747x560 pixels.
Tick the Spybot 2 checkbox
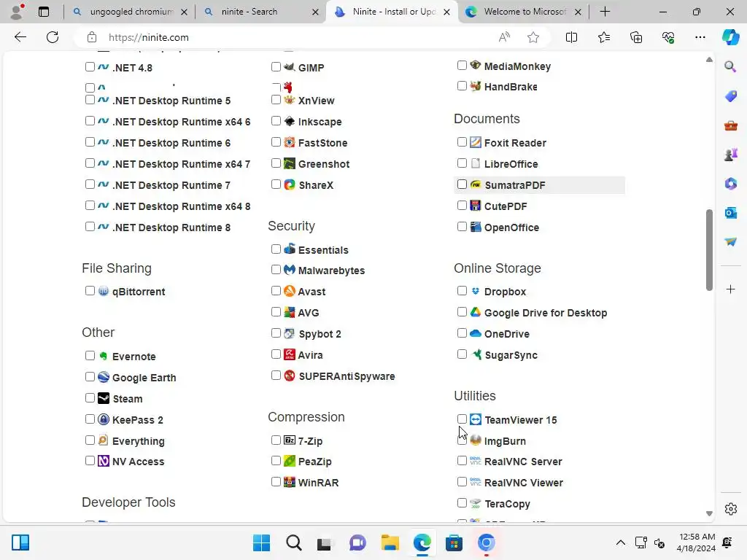click(x=276, y=332)
